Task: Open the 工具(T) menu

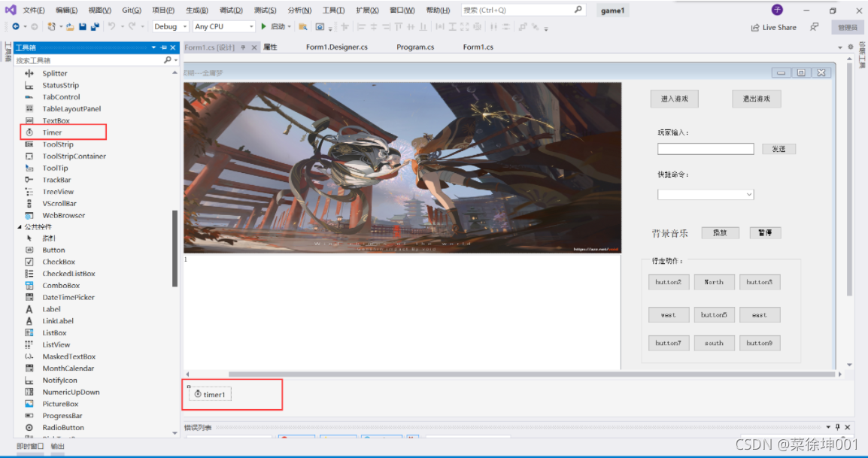Action: (333, 10)
